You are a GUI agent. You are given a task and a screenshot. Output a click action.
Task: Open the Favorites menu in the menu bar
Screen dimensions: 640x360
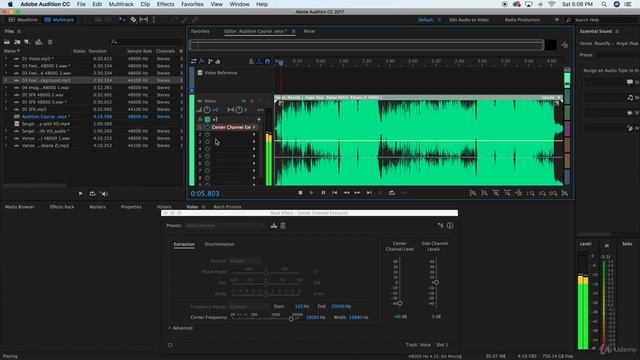192,4
